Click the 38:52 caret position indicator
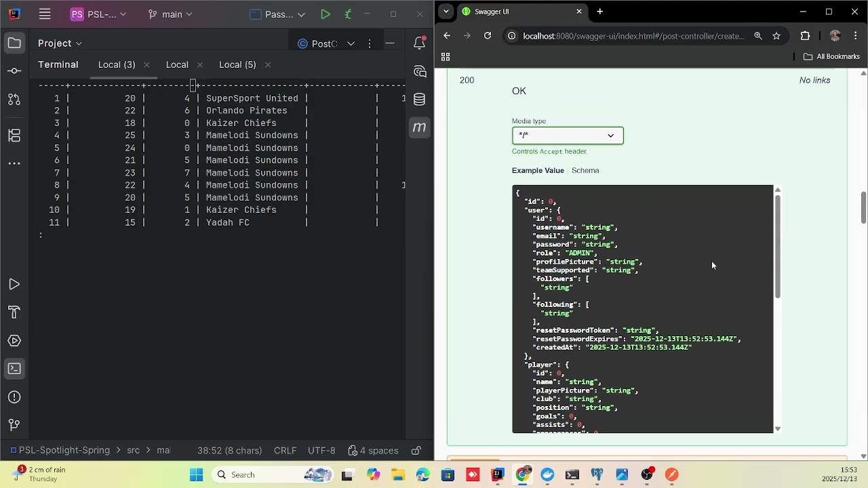Viewport: 868px width, 488px height. point(229,451)
